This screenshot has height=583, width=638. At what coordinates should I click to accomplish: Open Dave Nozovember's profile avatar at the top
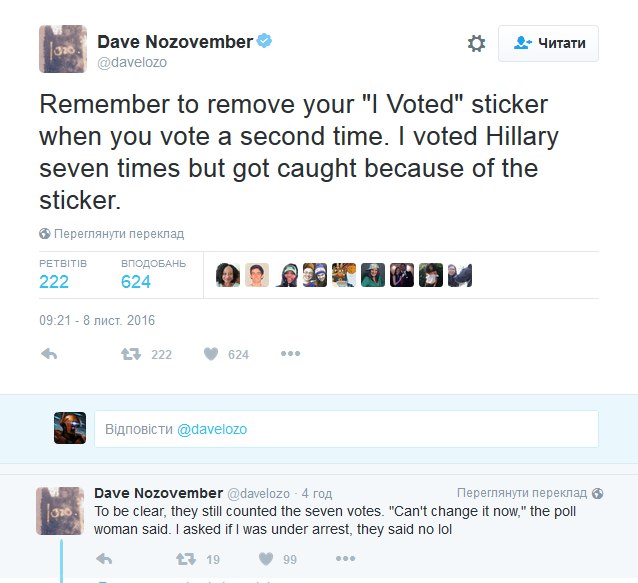[x=63, y=49]
